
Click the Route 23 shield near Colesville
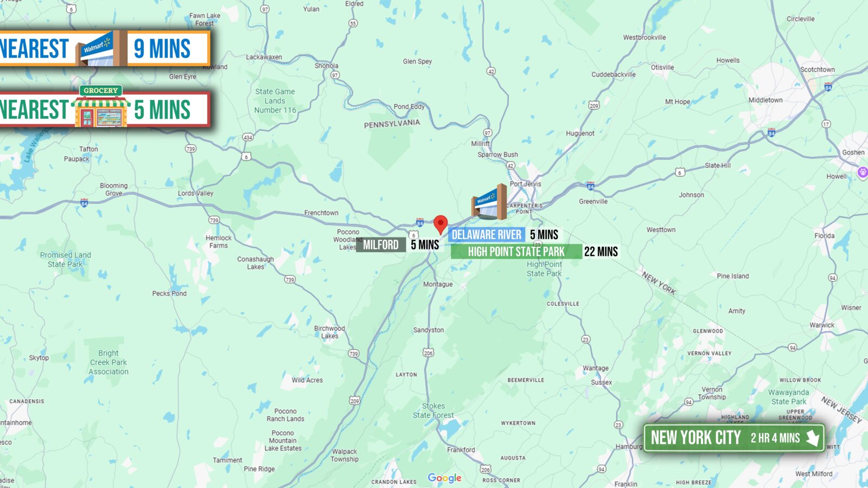pos(585,339)
